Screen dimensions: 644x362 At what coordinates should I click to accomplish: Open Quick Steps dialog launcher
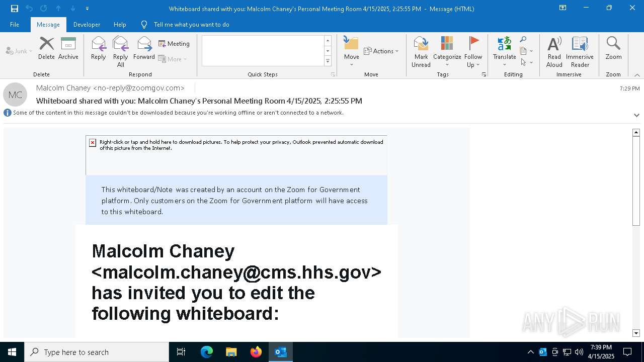[x=333, y=74]
